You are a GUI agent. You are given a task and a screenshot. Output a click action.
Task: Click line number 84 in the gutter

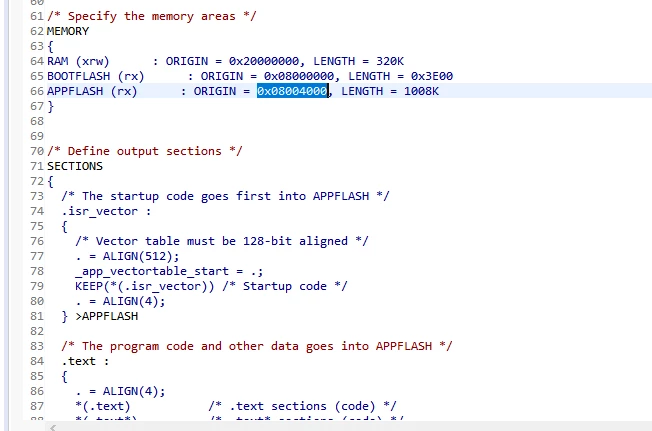tap(37, 361)
